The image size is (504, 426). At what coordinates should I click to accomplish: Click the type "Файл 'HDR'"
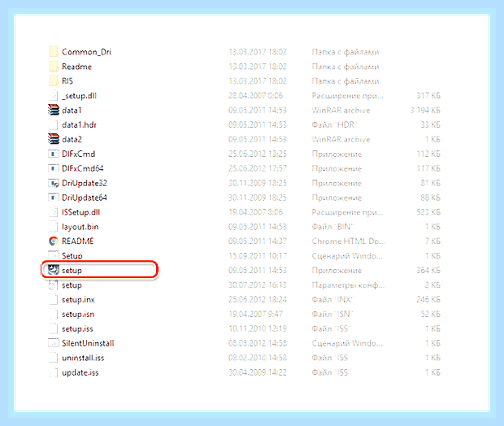(x=335, y=124)
